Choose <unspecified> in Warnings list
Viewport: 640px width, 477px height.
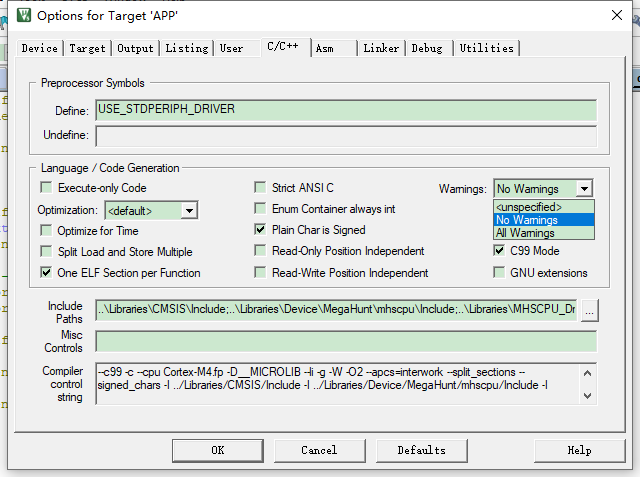pos(544,207)
